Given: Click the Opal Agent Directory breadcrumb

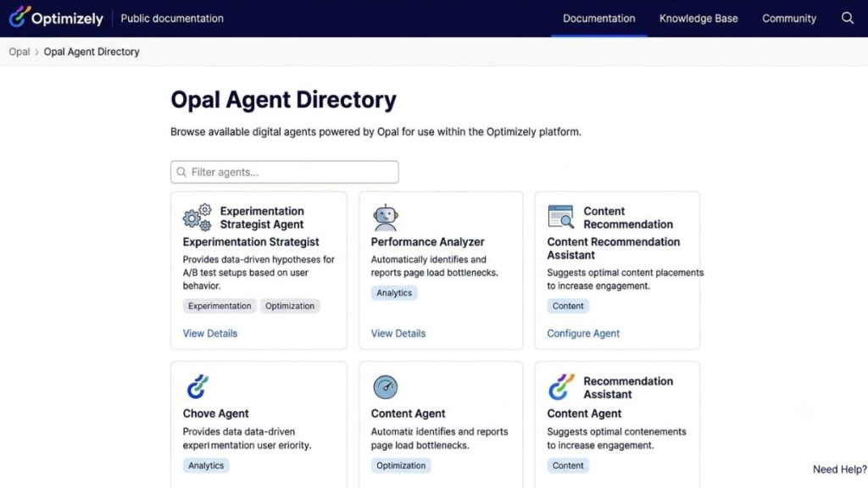Looking at the screenshot, I should point(92,52).
